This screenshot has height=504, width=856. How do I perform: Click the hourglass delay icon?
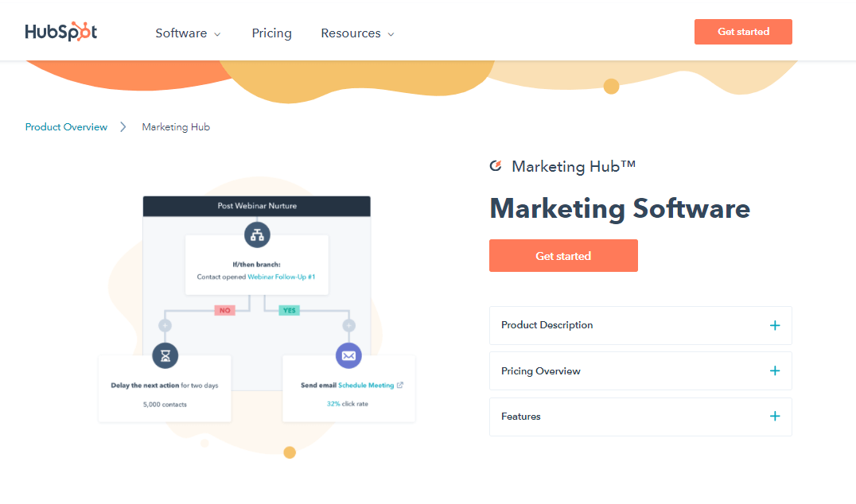(x=165, y=355)
